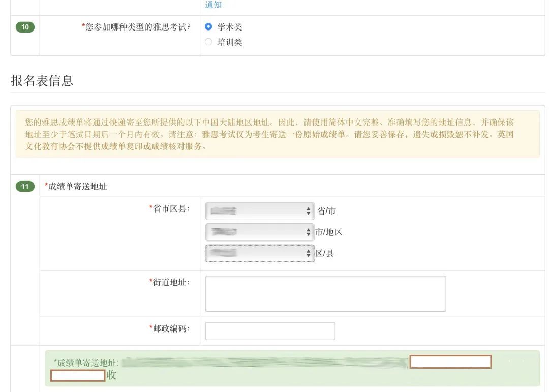Focus the 街道地址 text area
Viewport: 549px width, 392px height.
click(325, 293)
